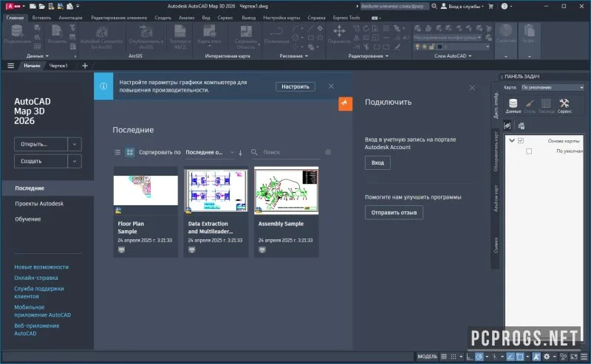Open the Карта По умолчанию combo box
591x364 pixels.
(553, 87)
